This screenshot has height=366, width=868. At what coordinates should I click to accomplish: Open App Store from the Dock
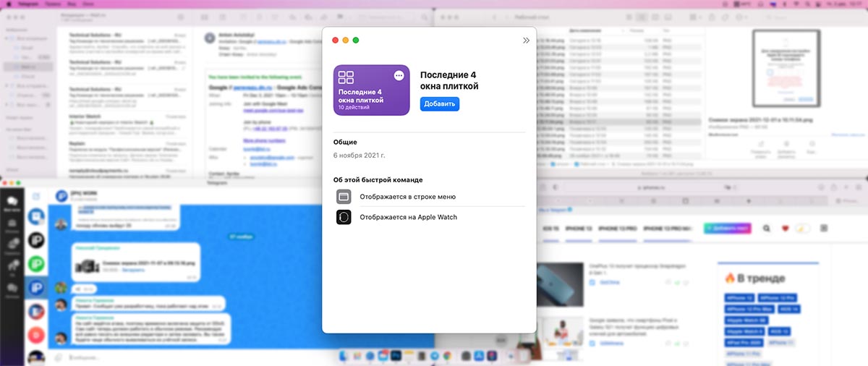click(x=479, y=356)
